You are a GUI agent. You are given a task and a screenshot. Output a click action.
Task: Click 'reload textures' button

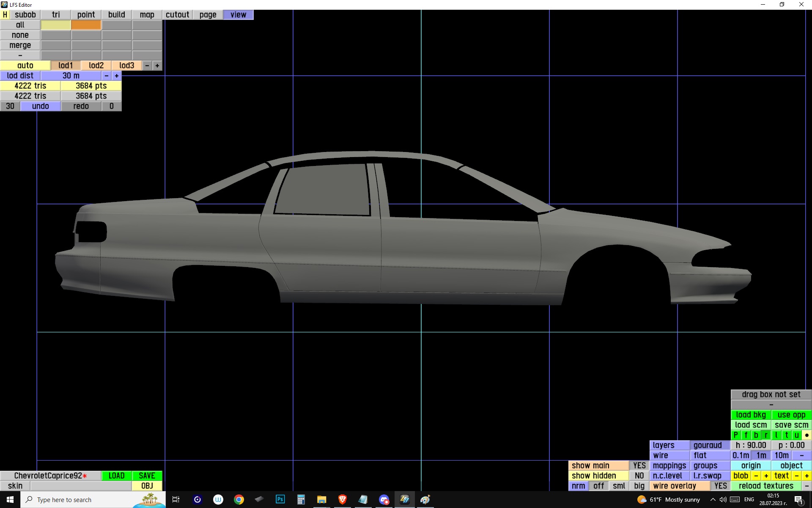(x=766, y=486)
